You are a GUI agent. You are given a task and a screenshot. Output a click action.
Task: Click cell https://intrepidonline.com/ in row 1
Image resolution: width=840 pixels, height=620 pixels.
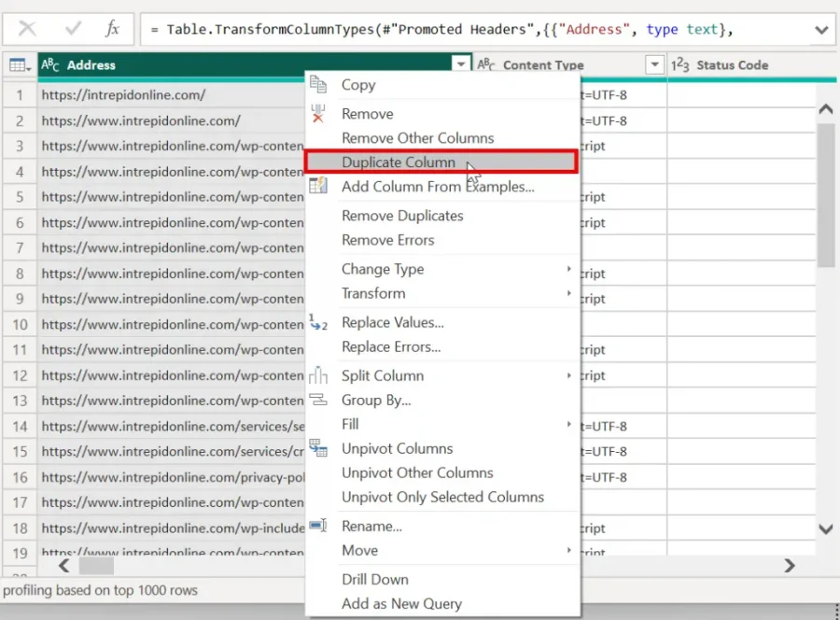(x=172, y=95)
